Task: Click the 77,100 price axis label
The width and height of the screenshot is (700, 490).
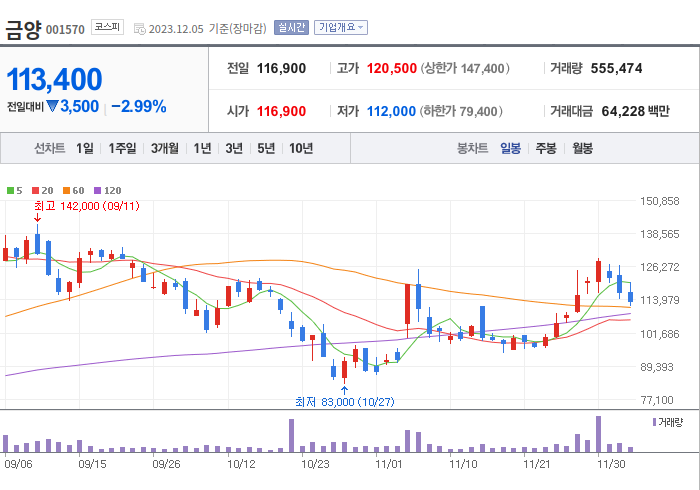Action: click(657, 400)
